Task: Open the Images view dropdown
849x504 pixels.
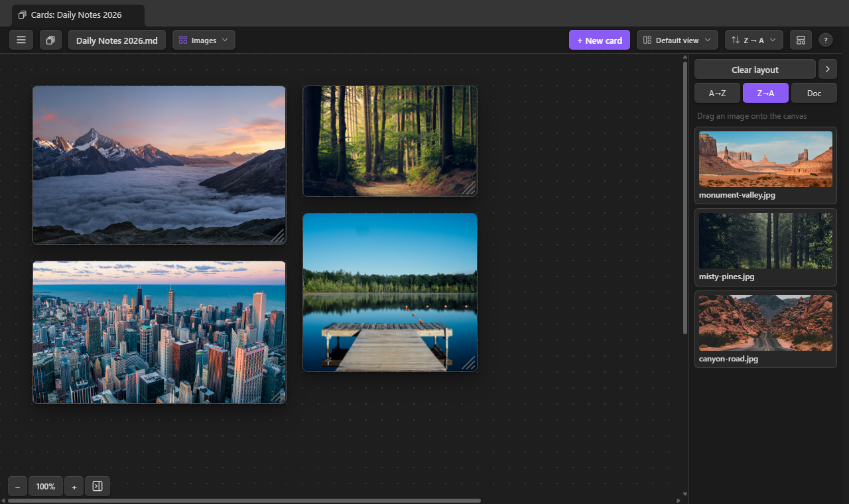Action: tap(204, 40)
